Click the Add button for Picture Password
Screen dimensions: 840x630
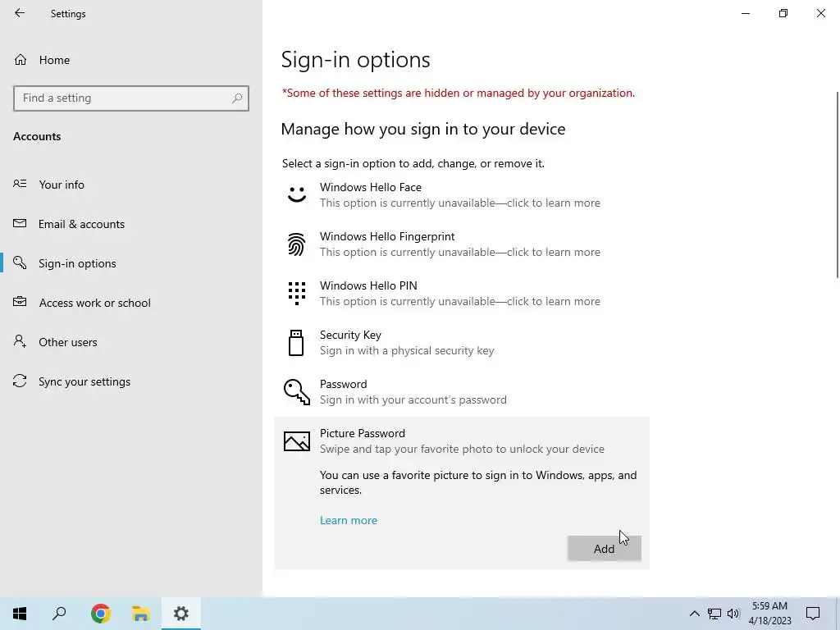coord(605,549)
